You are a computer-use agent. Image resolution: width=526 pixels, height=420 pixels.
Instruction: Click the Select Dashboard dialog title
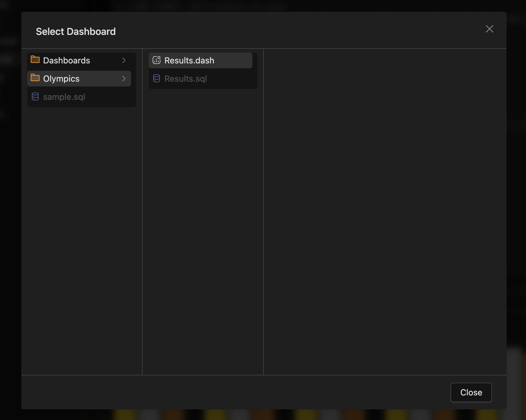(76, 32)
